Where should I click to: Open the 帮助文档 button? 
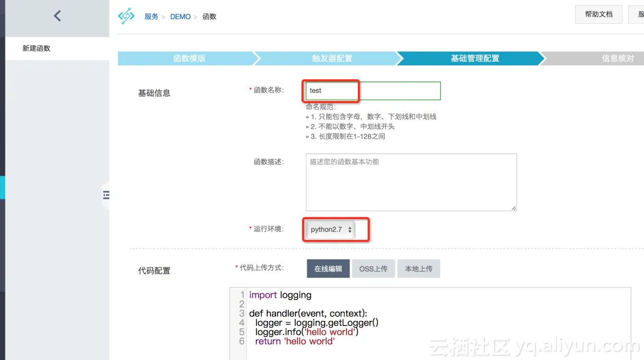click(x=599, y=14)
